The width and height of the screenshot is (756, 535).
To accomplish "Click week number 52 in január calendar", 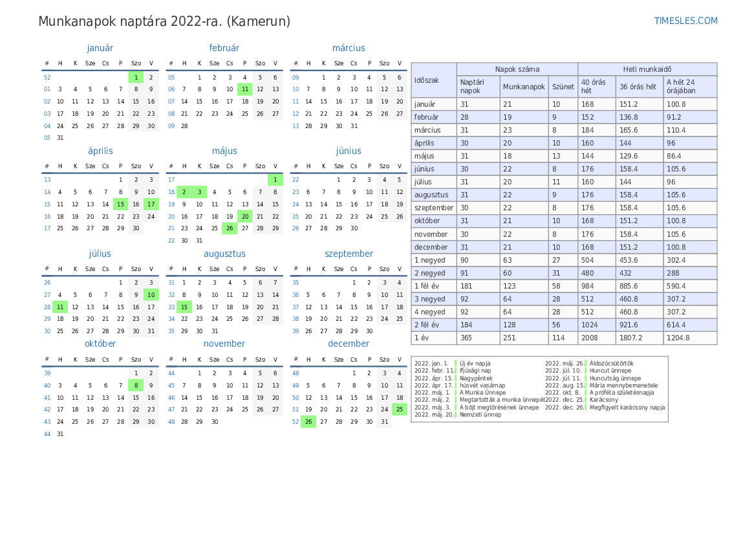I will coord(47,77).
